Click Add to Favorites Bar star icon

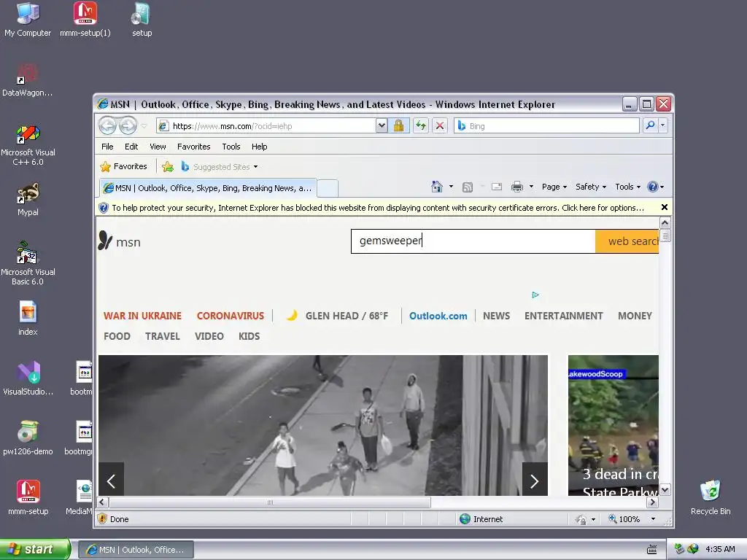coord(168,167)
